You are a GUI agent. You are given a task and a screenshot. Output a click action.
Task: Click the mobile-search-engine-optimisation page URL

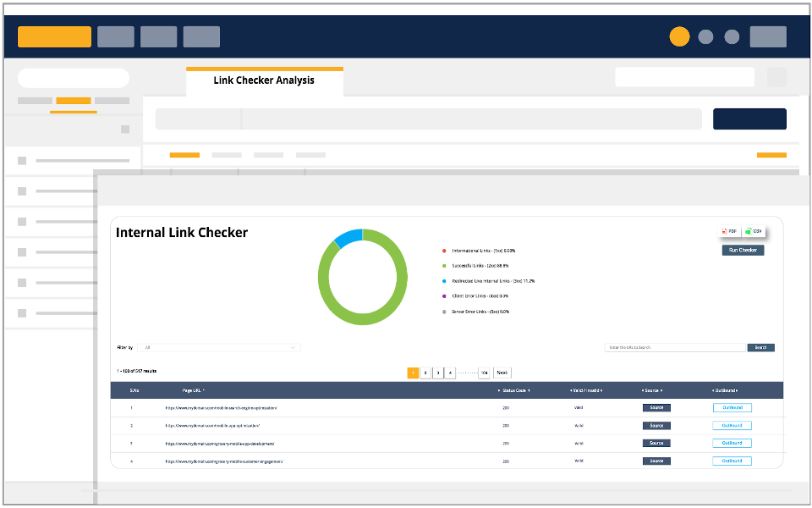click(x=221, y=408)
